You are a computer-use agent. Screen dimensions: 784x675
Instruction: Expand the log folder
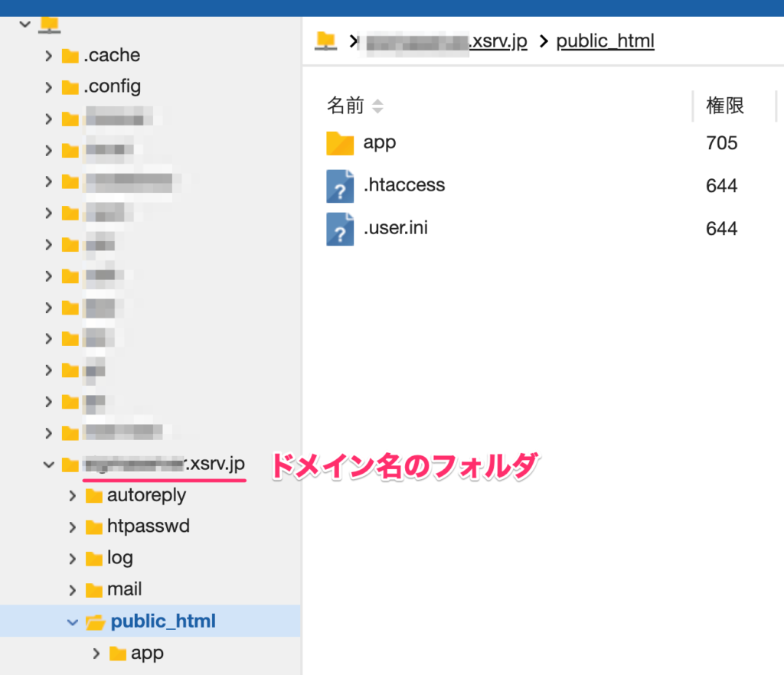pos(73,559)
